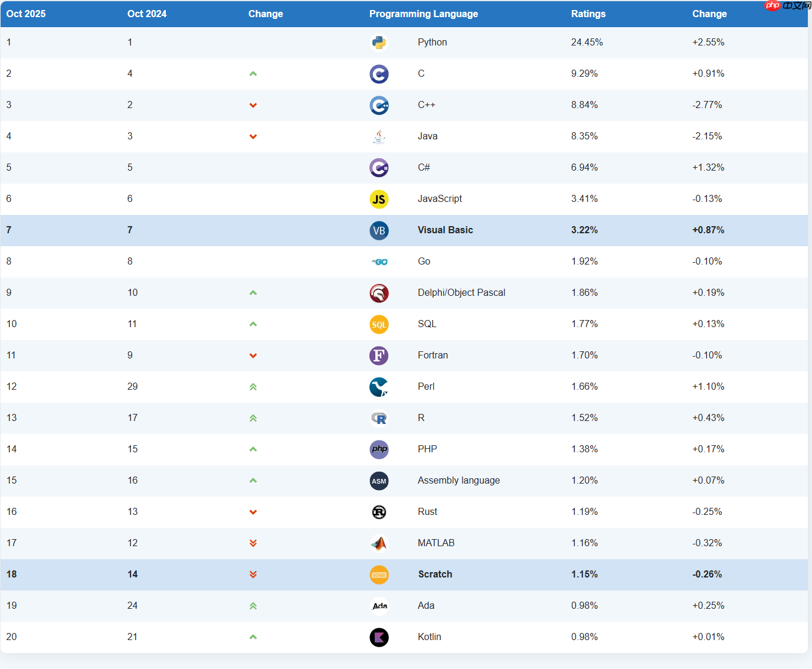Click the double up arrow in Perl row
The width and height of the screenshot is (812, 669).
pos(253,387)
